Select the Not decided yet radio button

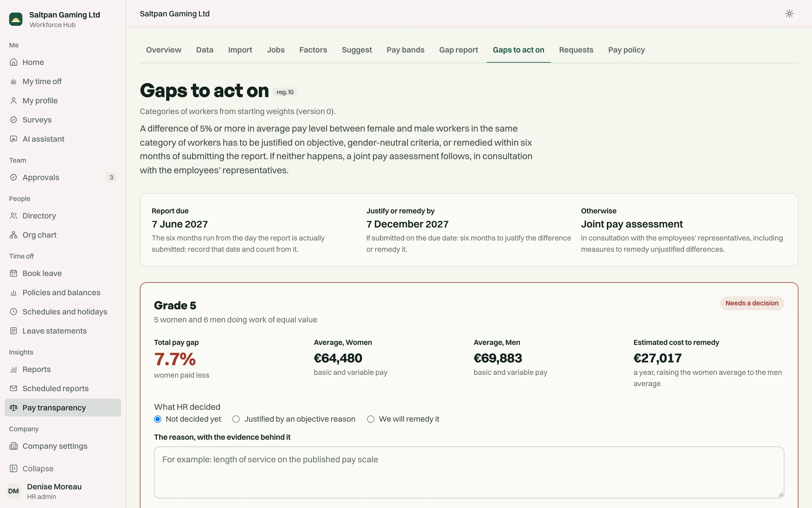click(158, 419)
